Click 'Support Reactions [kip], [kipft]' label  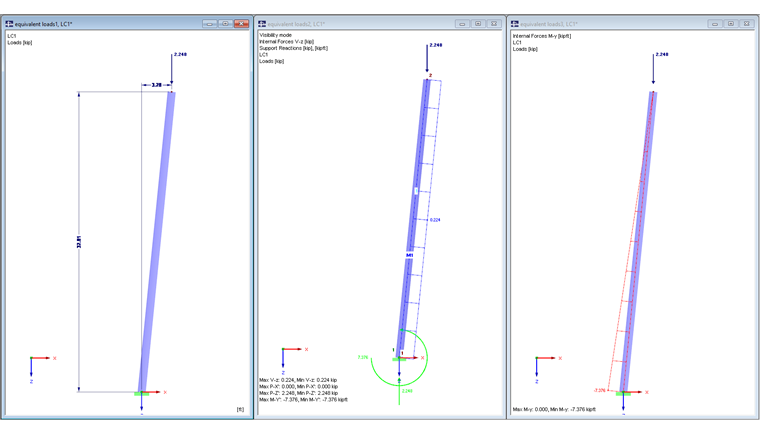coord(293,48)
